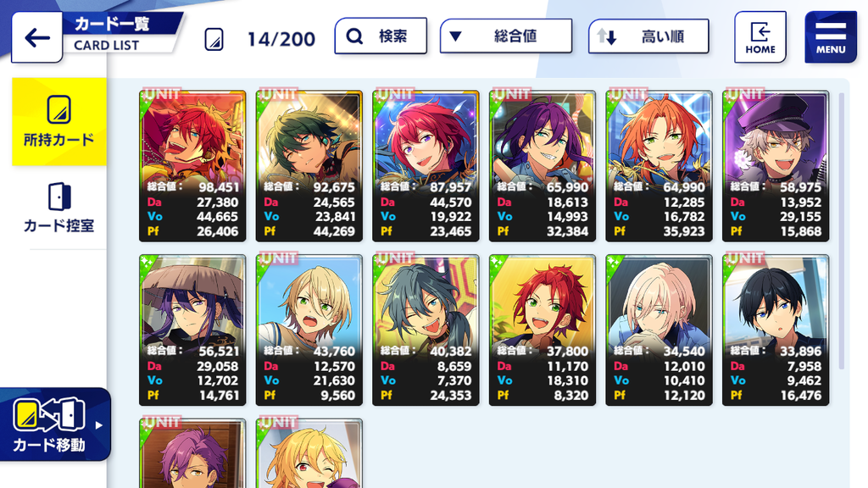Screen dimensions: 868x488
Task: Open the blond card with total 43,760
Action: tap(309, 330)
